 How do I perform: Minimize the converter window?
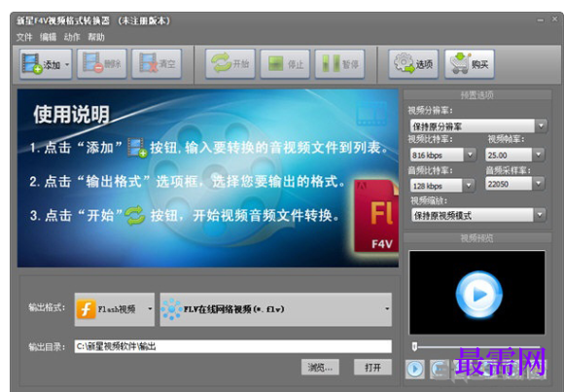click(x=541, y=20)
